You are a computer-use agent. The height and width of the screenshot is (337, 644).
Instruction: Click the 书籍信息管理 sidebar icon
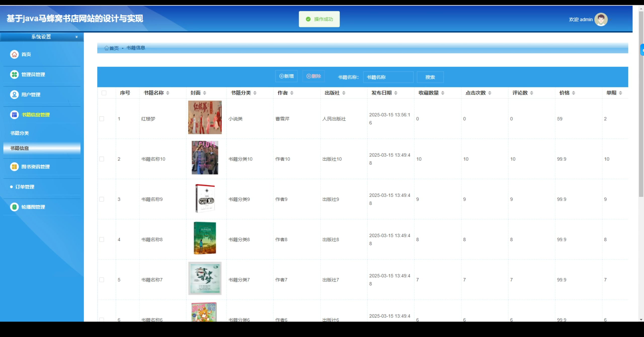click(14, 115)
